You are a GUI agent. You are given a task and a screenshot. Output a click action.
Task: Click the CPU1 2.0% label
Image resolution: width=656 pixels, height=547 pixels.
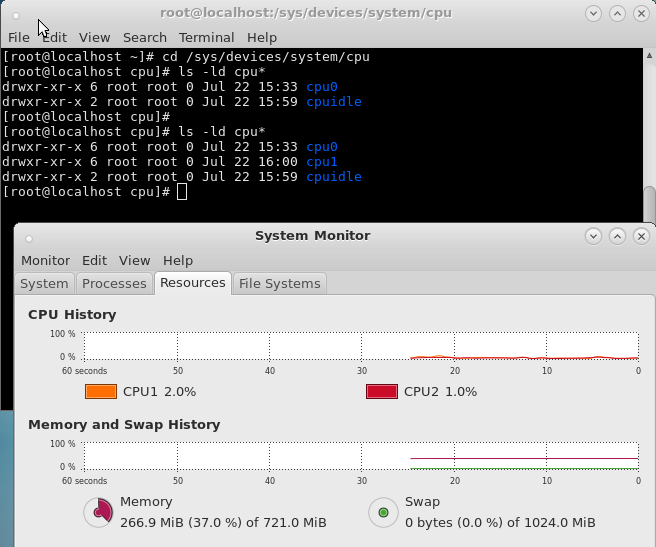(159, 392)
